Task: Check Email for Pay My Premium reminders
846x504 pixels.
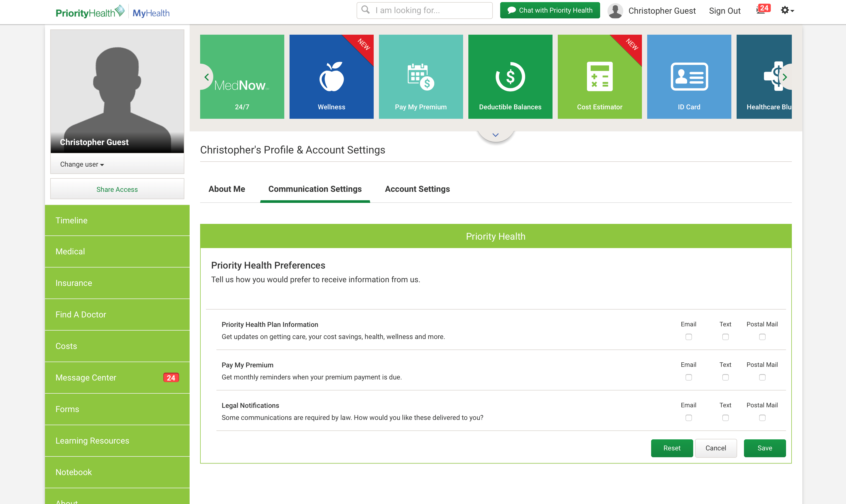Action: coord(689,377)
